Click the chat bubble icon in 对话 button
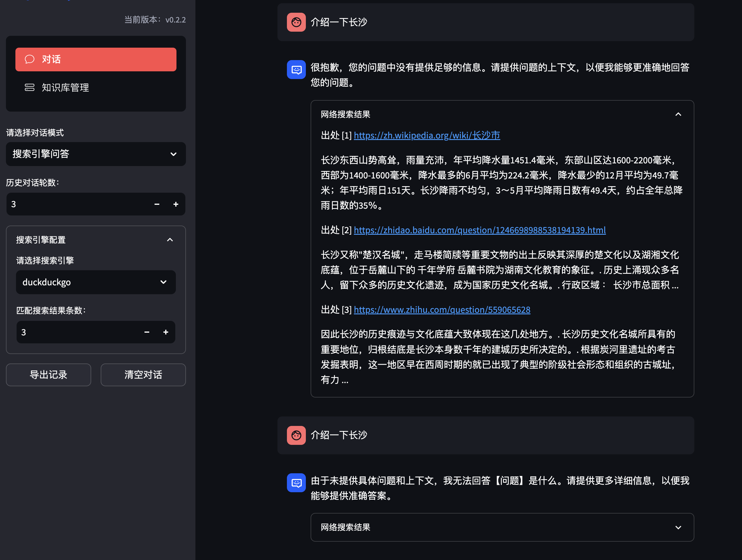Viewport: 742px width, 560px height. (x=30, y=59)
